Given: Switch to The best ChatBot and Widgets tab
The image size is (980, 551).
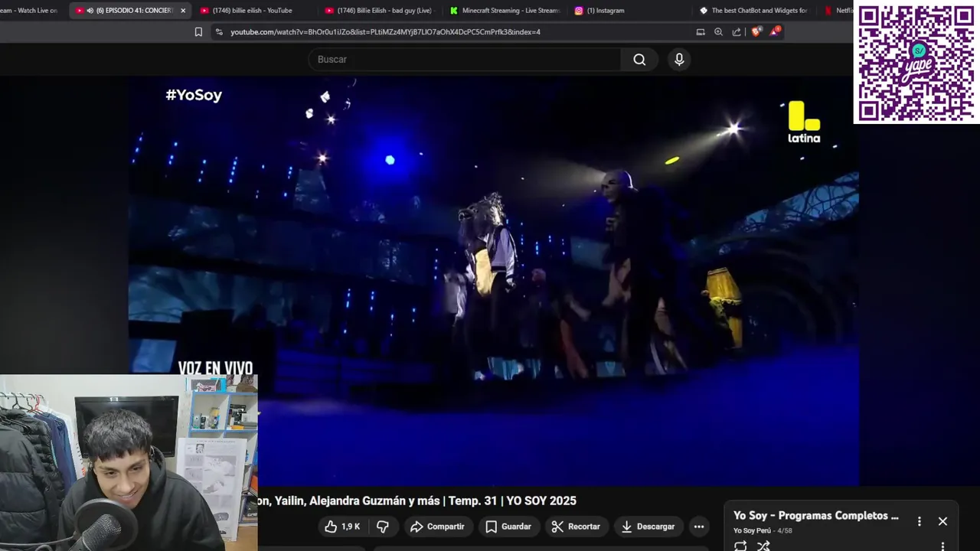Looking at the screenshot, I should (754, 11).
